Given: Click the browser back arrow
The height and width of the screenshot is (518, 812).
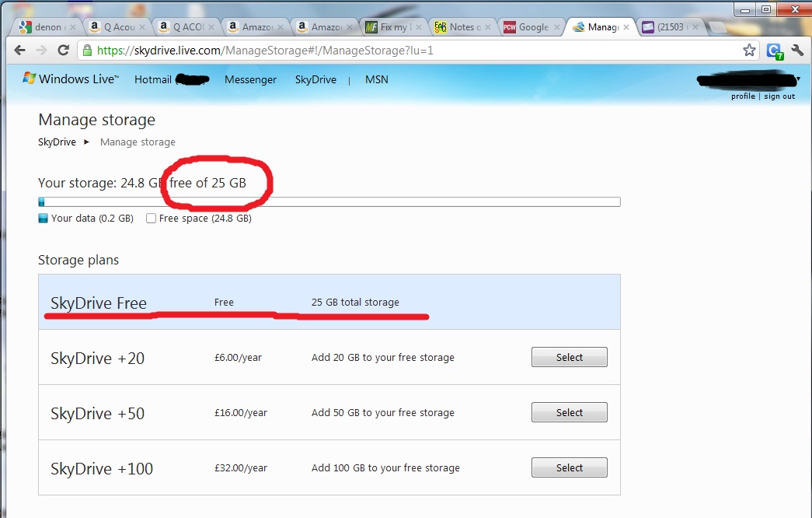Looking at the screenshot, I should (19, 51).
